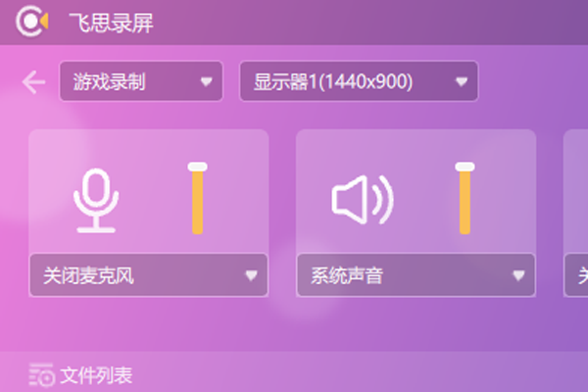Go back using the left arrow icon

(x=33, y=82)
